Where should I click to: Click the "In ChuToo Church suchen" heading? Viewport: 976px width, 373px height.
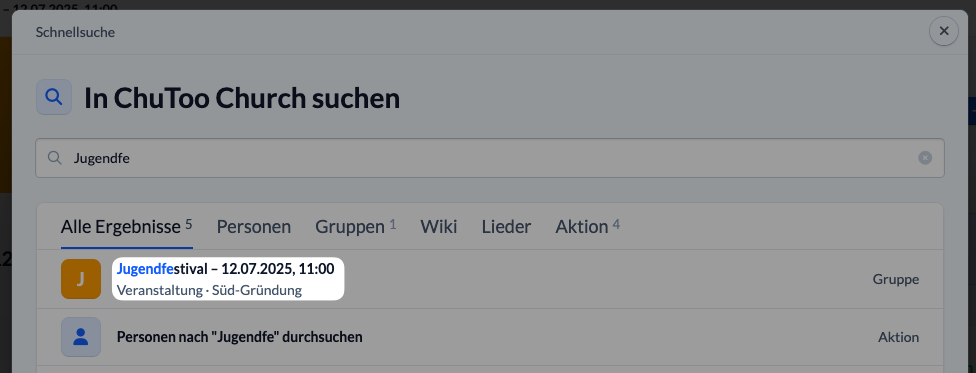(242, 98)
